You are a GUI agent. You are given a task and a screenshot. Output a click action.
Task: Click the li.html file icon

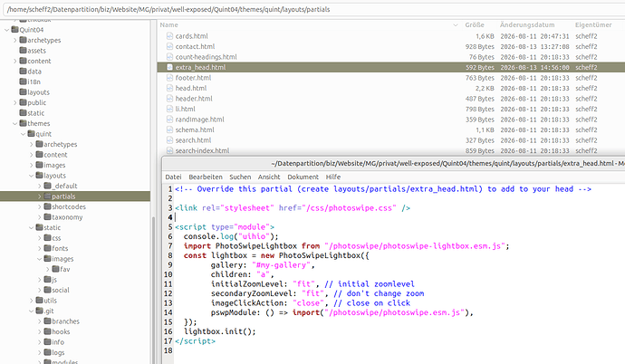click(169, 109)
